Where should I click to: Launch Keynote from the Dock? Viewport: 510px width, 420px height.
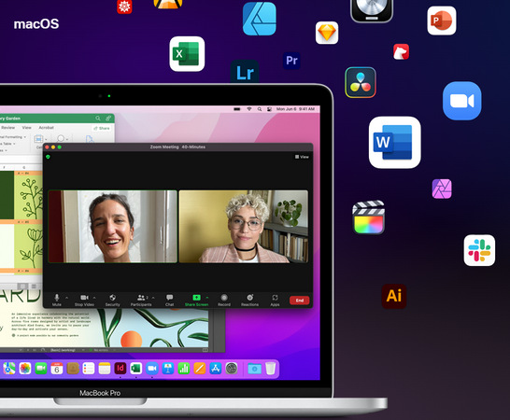tap(168, 369)
